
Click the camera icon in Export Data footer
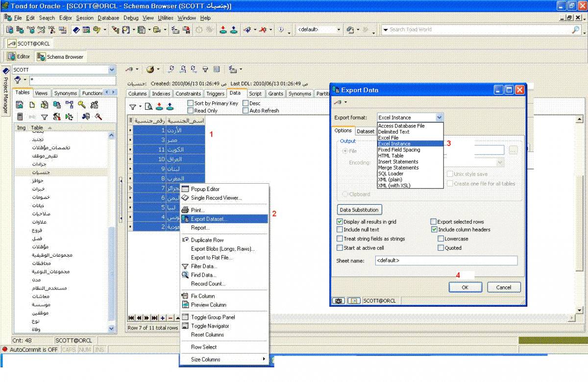[x=338, y=301]
